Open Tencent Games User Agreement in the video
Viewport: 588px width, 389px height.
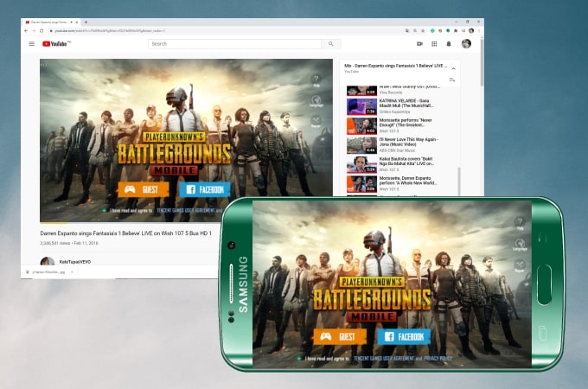(186, 210)
